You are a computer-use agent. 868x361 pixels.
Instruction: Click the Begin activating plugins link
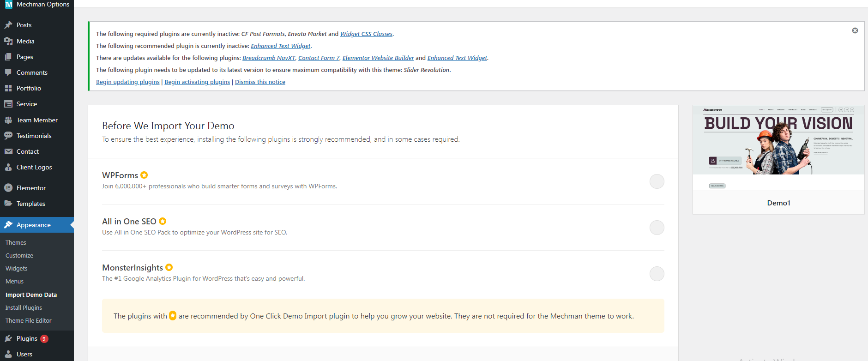point(197,82)
